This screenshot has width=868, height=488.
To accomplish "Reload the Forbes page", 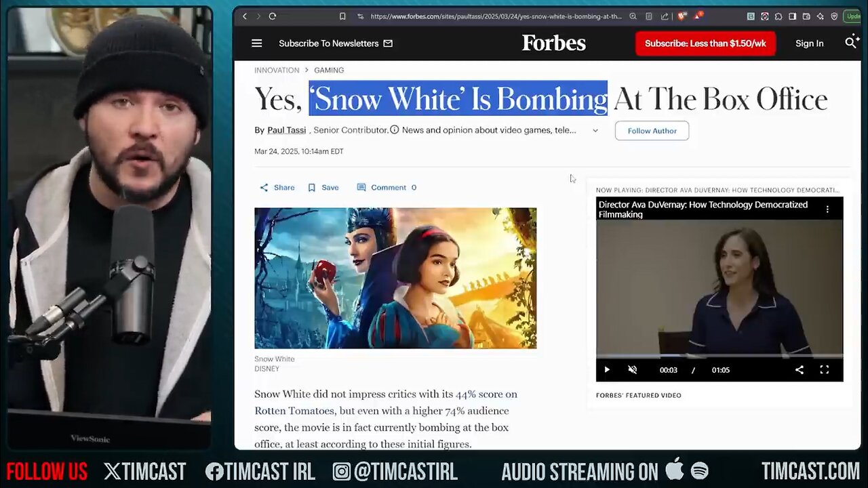I will tap(273, 16).
